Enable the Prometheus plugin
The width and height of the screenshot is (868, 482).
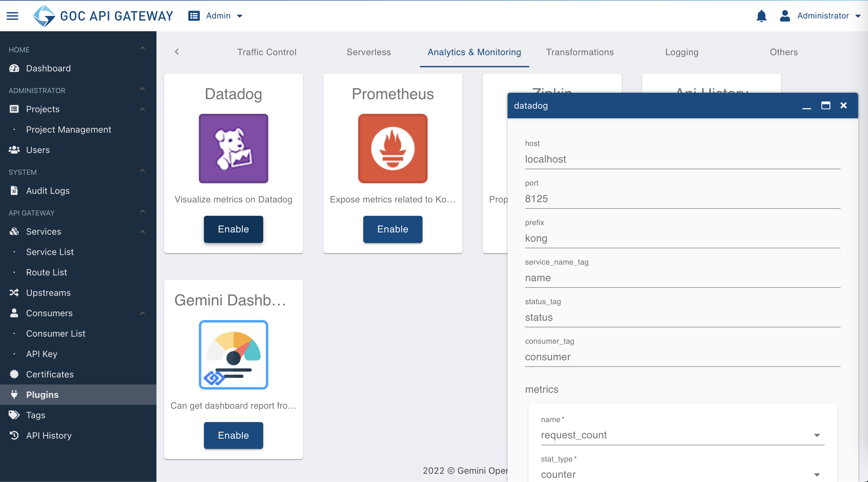pos(393,229)
